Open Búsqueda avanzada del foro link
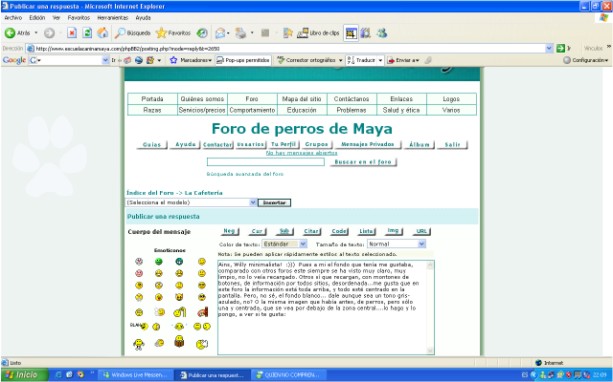613x382 pixels. pos(245,174)
